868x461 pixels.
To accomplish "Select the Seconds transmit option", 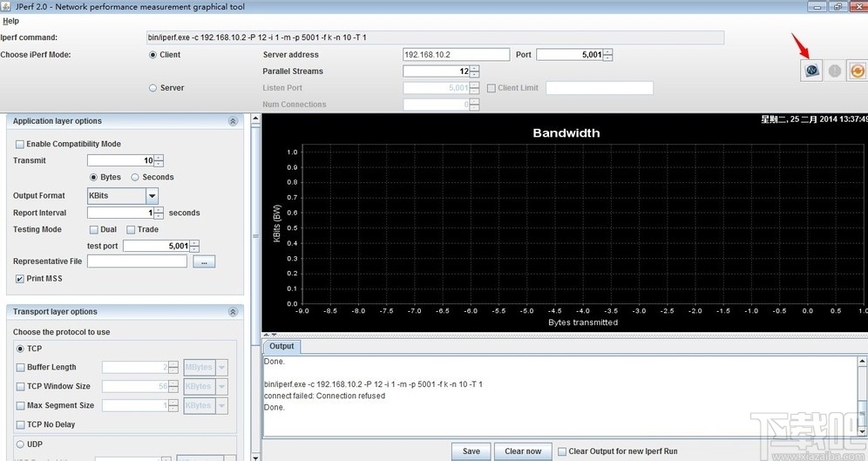I will coord(135,178).
